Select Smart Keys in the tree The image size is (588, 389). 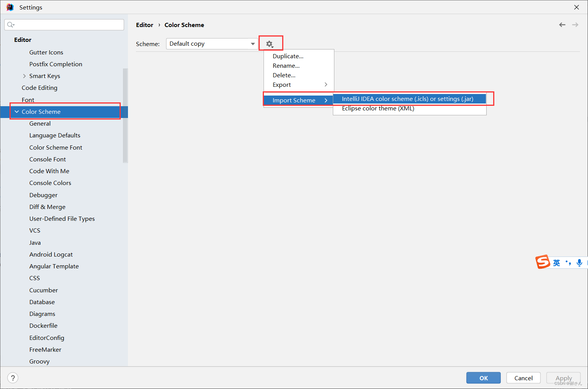[x=45, y=76]
